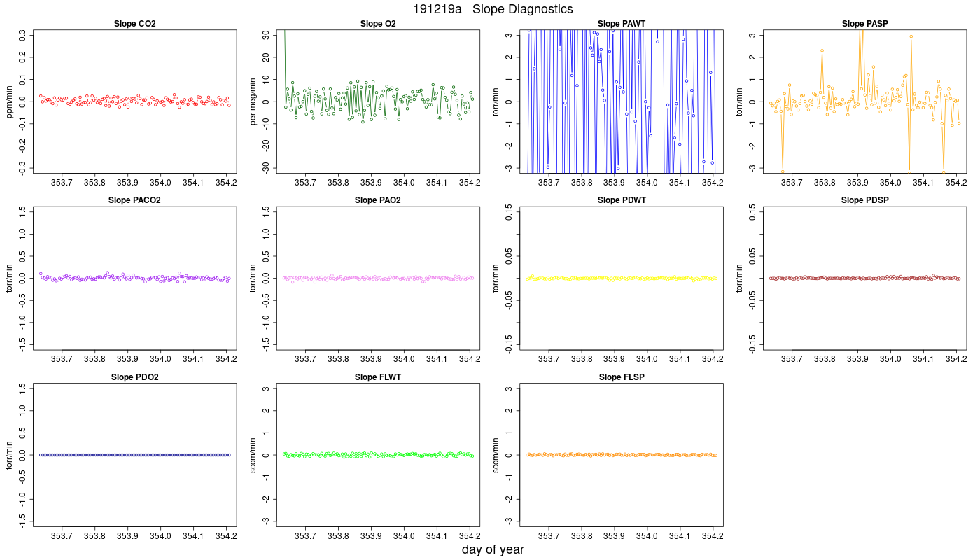Viewport: 980px width, 560px height.
Task: Click the purple data series in Slope PACO2
Action: (134, 278)
